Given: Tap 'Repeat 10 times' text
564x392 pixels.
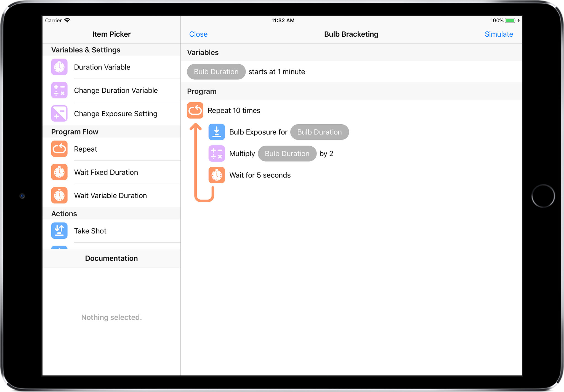Looking at the screenshot, I should [x=234, y=111].
